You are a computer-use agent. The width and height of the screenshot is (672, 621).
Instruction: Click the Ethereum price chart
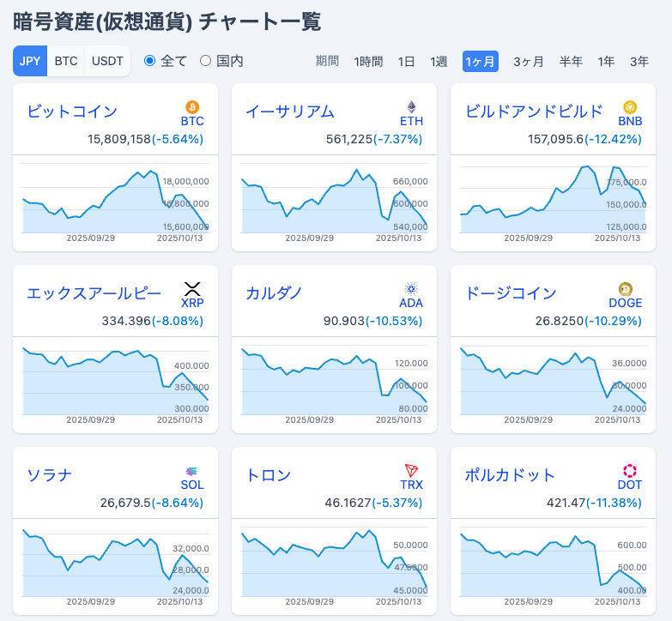[x=334, y=202]
